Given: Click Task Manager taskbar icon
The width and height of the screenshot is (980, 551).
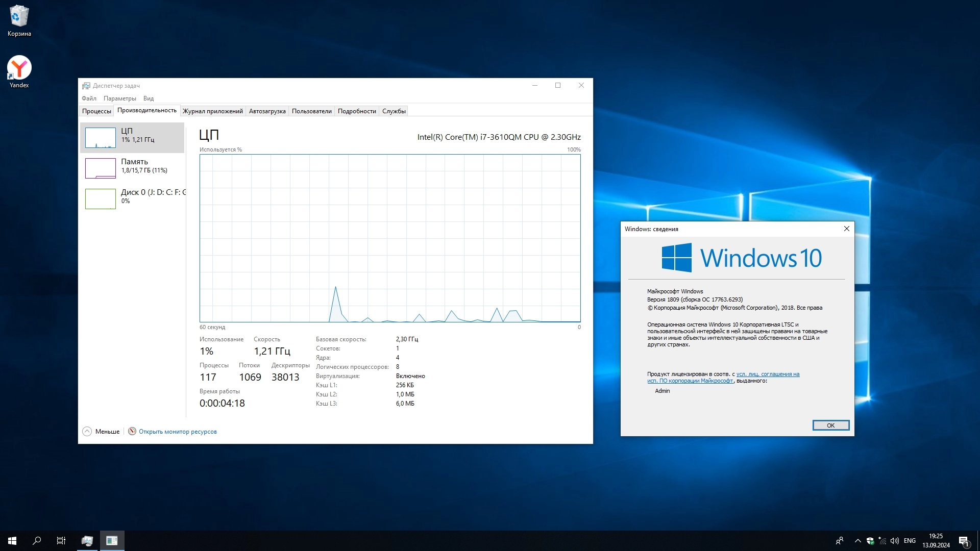Looking at the screenshot, I should (x=87, y=541).
